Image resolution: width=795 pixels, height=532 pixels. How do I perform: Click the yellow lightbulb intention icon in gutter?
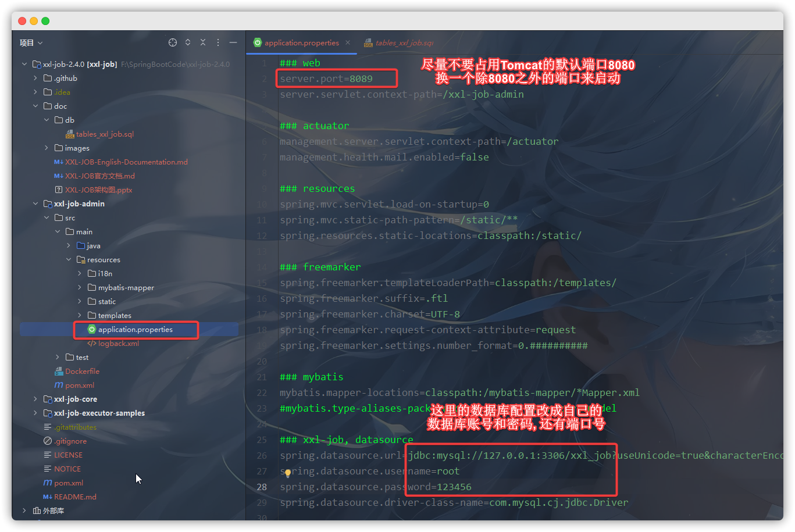pos(287,473)
